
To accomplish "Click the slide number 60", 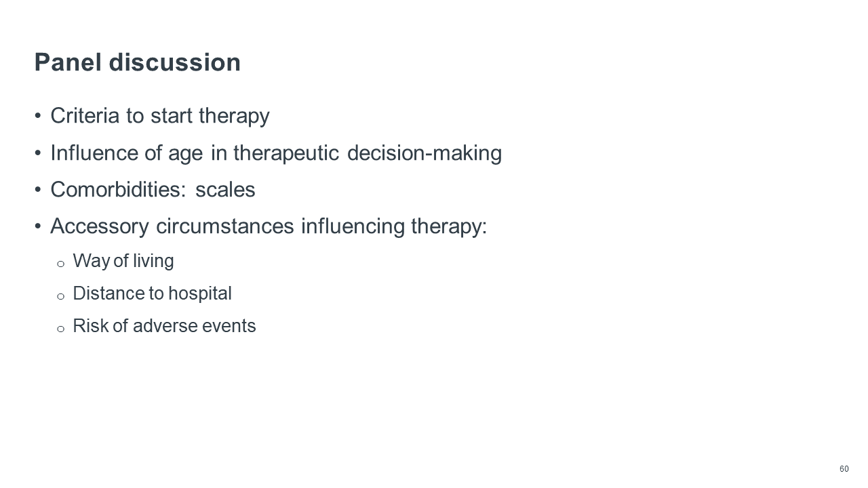I will pyautogui.click(x=844, y=469).
